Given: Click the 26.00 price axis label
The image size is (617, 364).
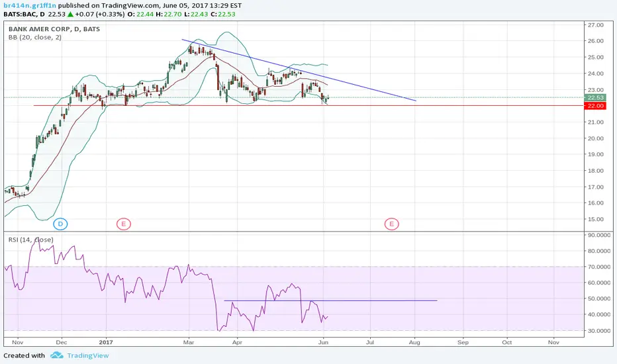Looking at the screenshot, I should pos(595,41).
